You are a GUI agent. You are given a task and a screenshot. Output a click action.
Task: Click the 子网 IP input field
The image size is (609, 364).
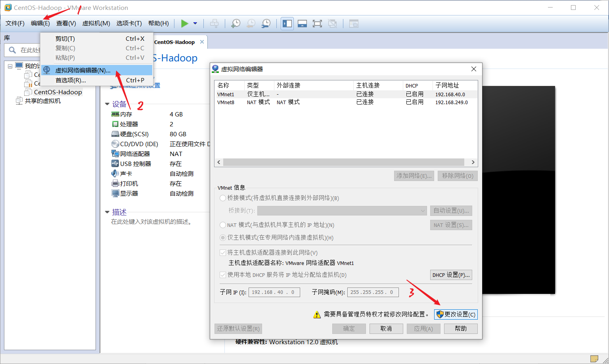coord(274,292)
